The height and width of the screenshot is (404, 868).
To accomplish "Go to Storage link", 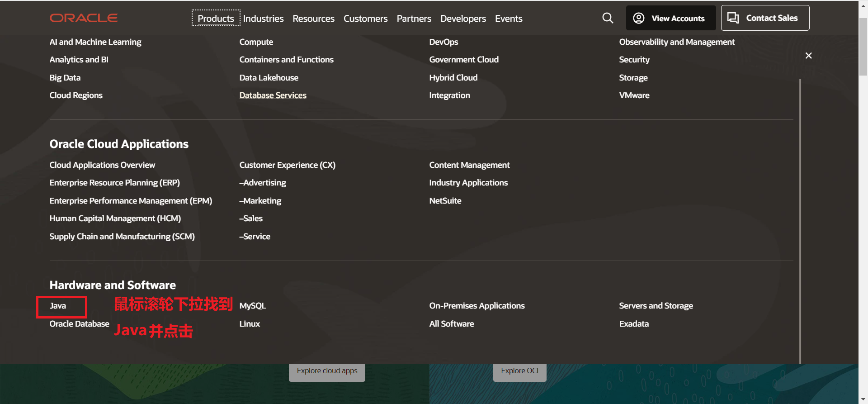I will point(633,78).
